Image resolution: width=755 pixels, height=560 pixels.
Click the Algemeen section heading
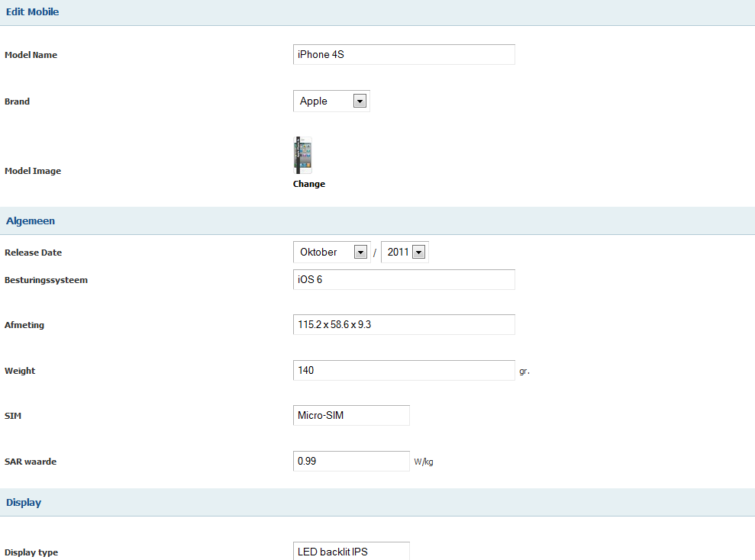(x=31, y=220)
